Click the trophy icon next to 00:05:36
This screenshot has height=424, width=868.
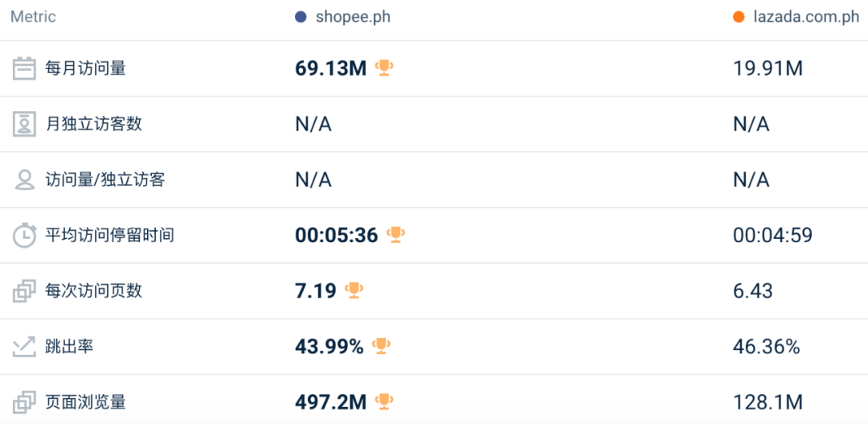[395, 234]
